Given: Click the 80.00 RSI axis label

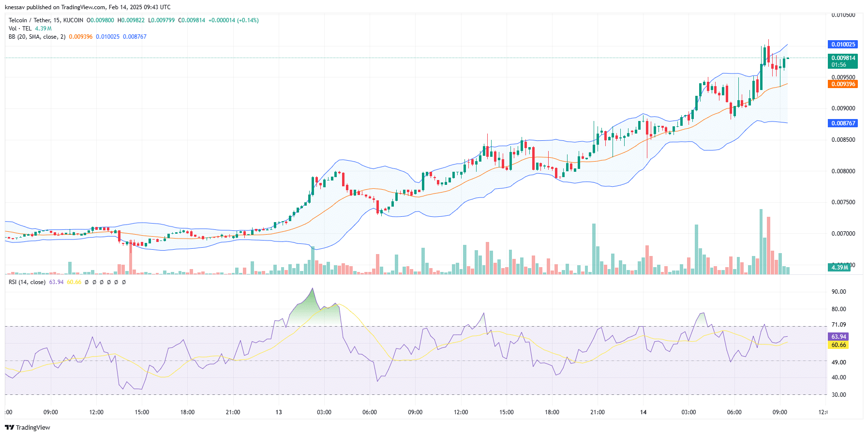Looking at the screenshot, I should point(838,309).
